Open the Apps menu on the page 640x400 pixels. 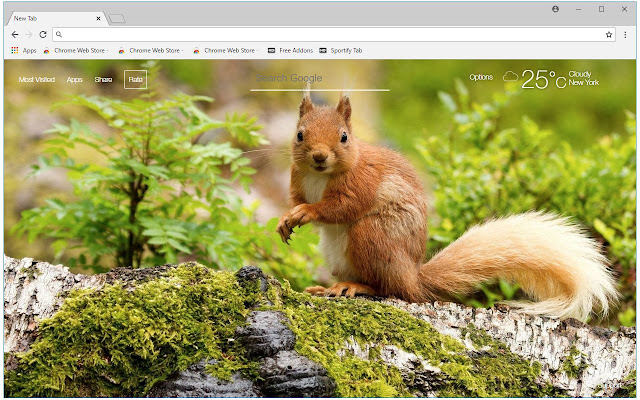click(74, 80)
